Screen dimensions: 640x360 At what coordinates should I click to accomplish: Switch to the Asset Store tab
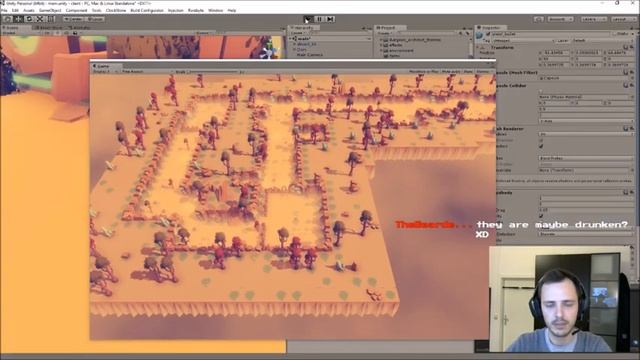click(48, 28)
